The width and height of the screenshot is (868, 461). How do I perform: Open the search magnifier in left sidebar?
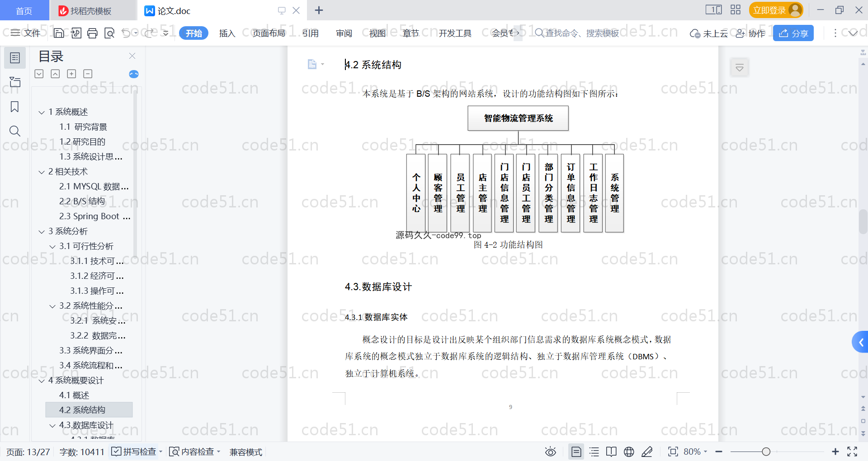click(15, 131)
